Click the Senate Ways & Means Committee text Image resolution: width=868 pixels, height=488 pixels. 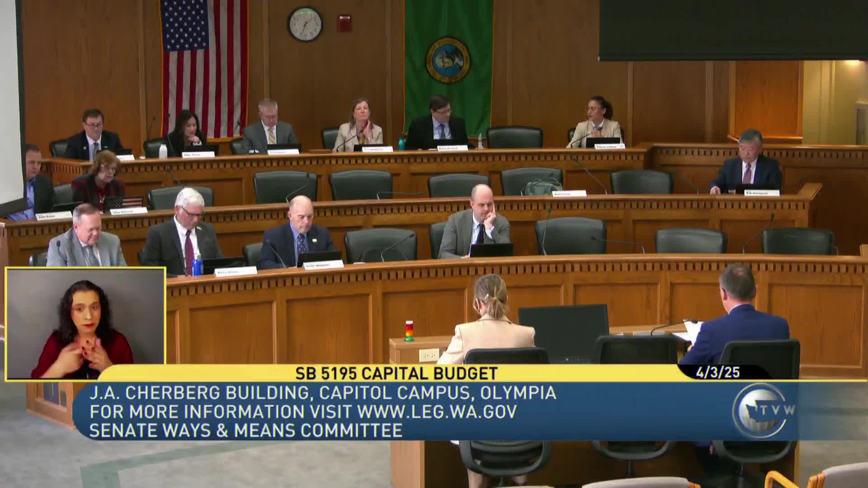click(246, 431)
